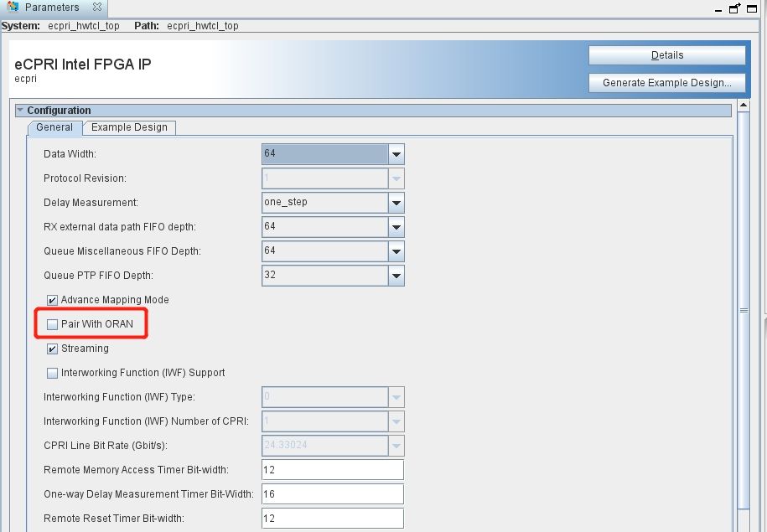Click the Details button
The width and height of the screenshot is (767, 532).
[666, 55]
